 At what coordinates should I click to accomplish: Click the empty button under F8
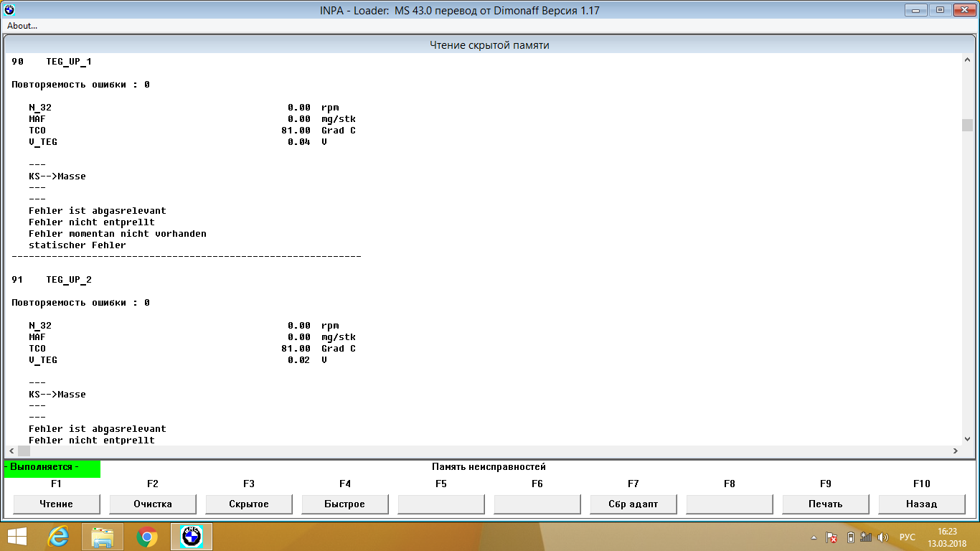click(729, 504)
